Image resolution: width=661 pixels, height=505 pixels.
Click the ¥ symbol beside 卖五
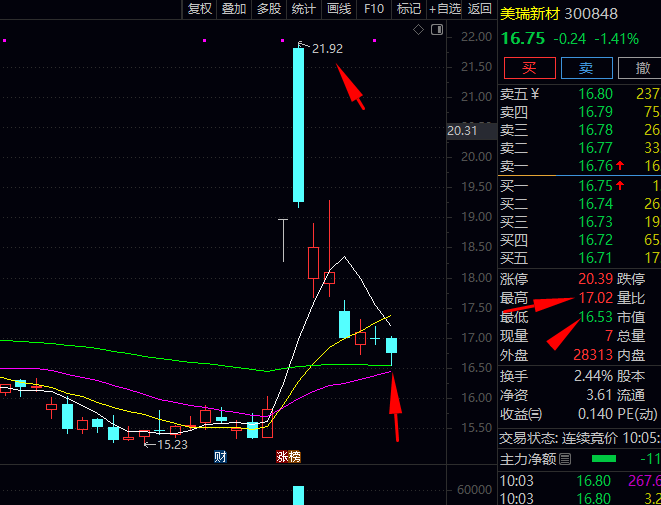535,94
